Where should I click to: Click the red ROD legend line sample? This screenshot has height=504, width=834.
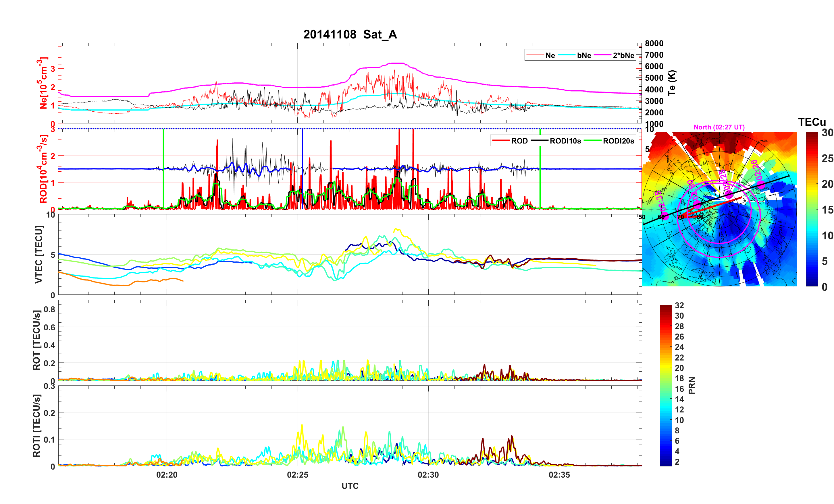point(501,141)
